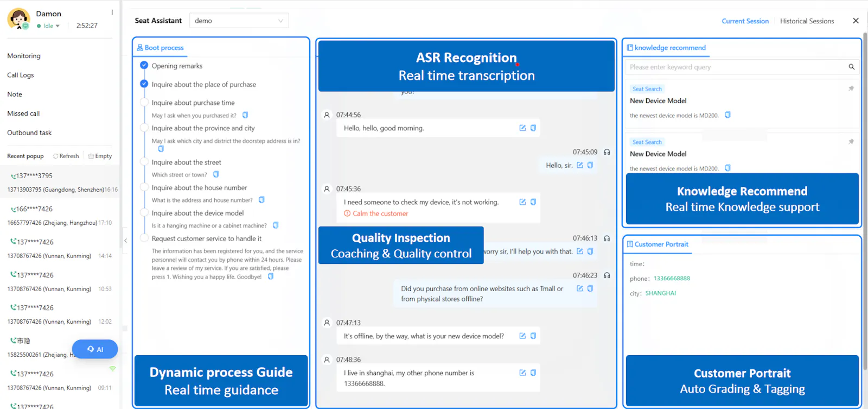Switch to Historical Sessions
This screenshot has width=868, height=409.
pyautogui.click(x=807, y=21)
